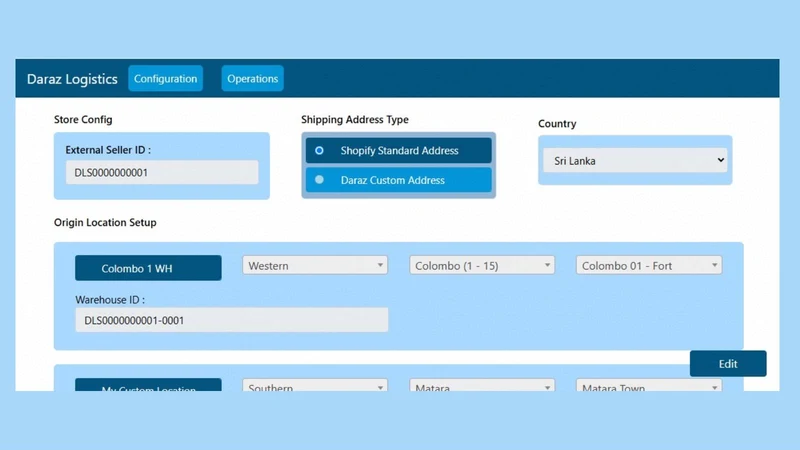This screenshot has height=450, width=800.
Task: Open the Southern province dropdown
Action: pyautogui.click(x=315, y=385)
